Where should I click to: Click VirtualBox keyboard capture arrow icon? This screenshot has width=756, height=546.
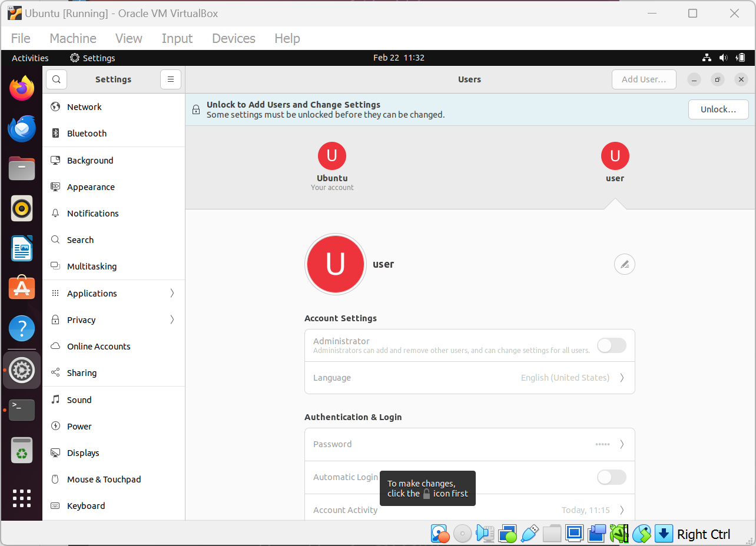664,534
